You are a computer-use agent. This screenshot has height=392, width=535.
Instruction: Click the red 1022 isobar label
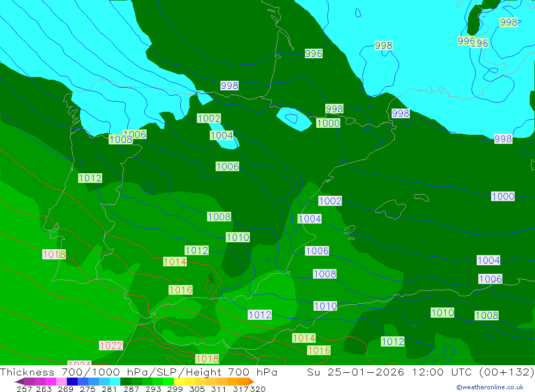(111, 345)
